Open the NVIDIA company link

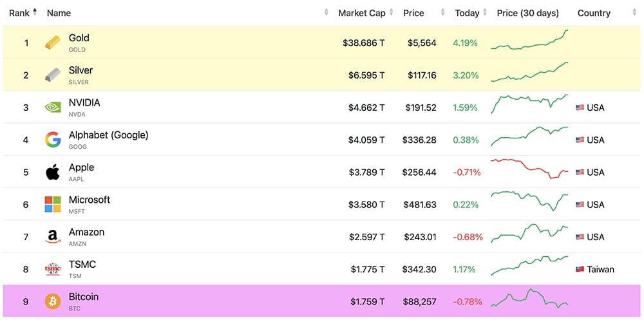coord(84,103)
